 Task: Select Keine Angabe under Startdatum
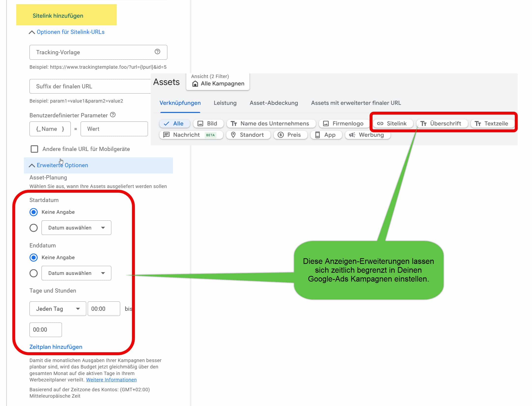33,212
